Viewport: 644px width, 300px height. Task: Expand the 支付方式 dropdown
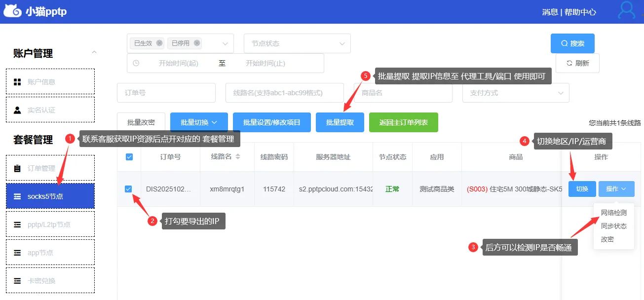516,93
